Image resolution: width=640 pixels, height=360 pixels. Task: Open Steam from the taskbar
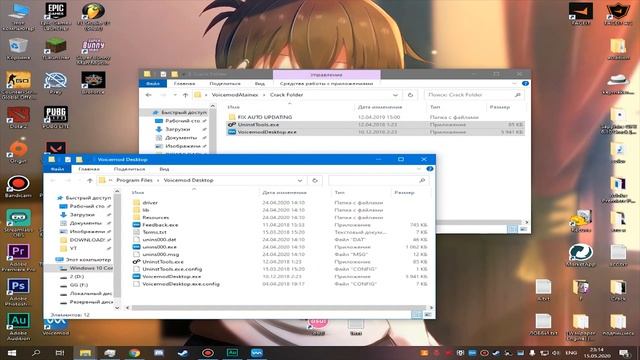183,353
